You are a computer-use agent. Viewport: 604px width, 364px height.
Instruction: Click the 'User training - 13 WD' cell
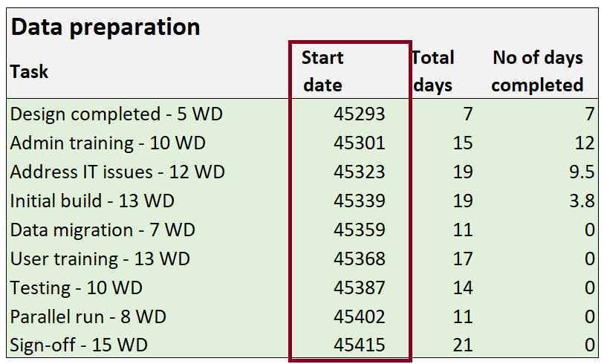point(100,259)
